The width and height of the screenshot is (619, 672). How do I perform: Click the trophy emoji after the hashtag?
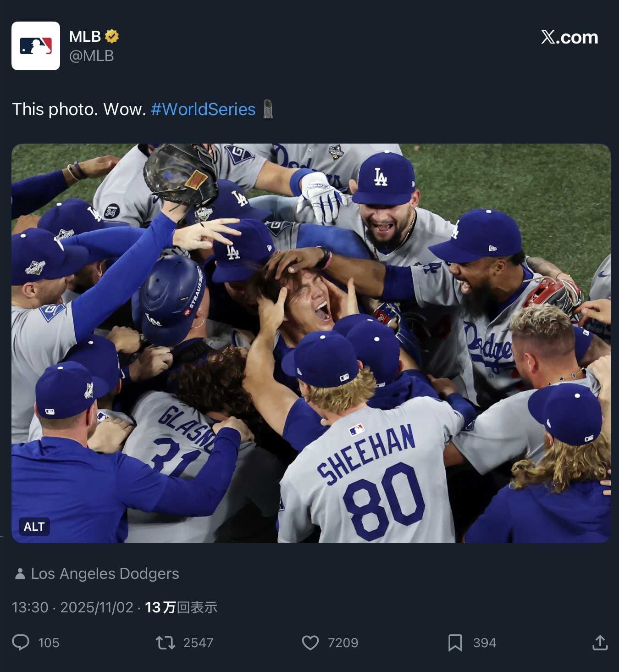click(268, 109)
